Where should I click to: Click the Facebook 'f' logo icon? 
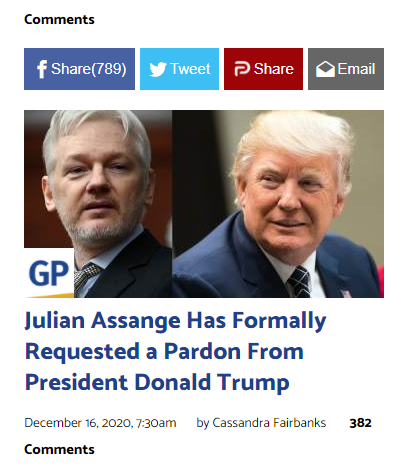point(42,69)
